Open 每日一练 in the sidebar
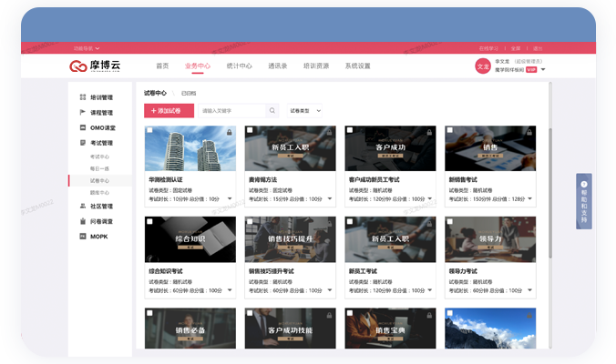616x364 pixels. pos(100,168)
